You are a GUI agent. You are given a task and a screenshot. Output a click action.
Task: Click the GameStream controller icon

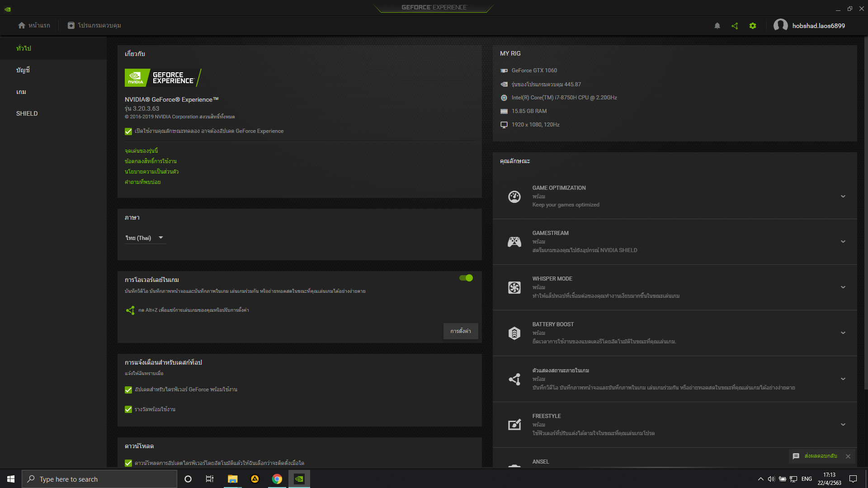click(x=514, y=242)
